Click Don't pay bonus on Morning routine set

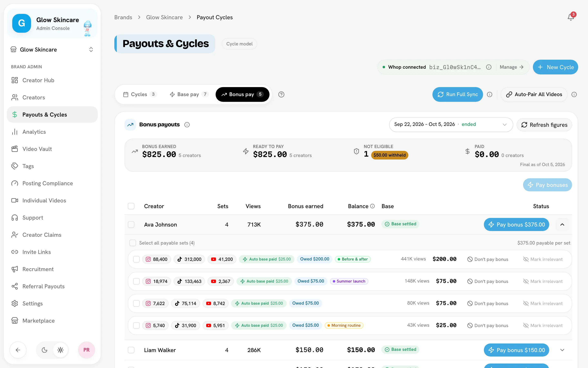[x=488, y=325]
